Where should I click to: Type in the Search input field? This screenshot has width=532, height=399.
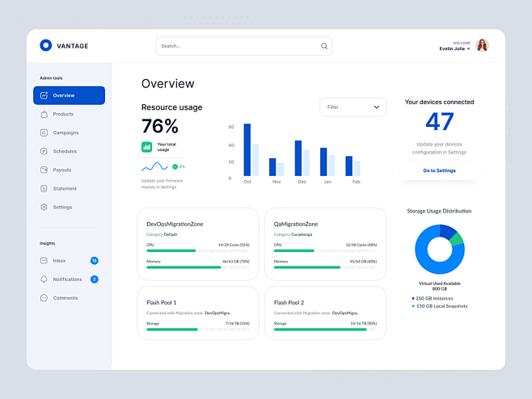tap(234, 46)
